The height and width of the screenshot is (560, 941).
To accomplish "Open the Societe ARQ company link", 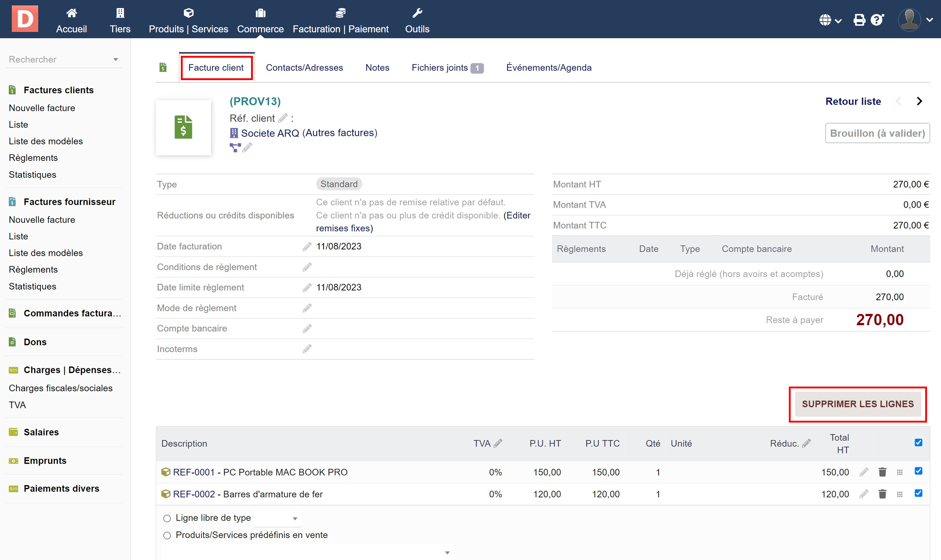I will (x=270, y=133).
